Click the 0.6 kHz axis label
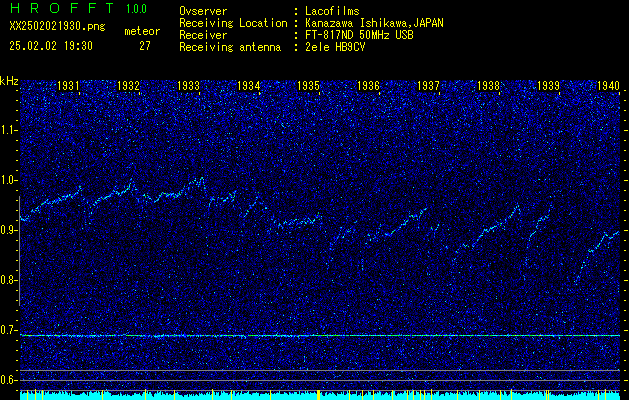 pos(8,380)
